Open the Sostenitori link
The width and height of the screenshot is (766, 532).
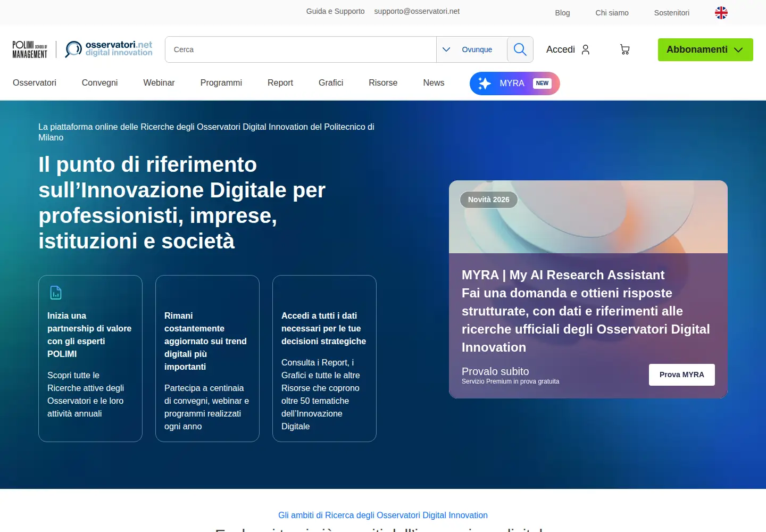(672, 13)
